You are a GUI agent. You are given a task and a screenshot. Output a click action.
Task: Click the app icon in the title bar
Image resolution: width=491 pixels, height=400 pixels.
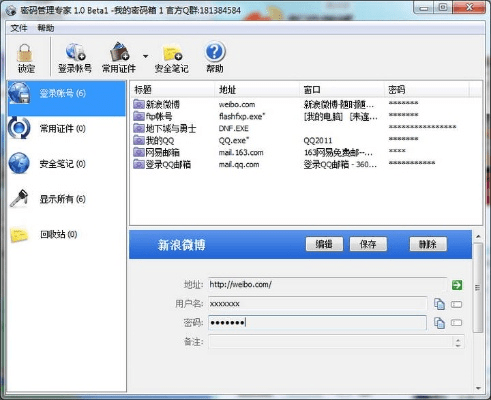click(x=11, y=10)
